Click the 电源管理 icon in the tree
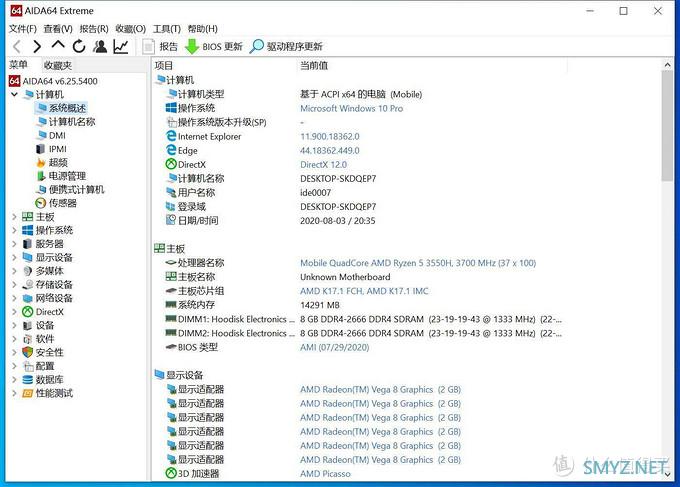The width and height of the screenshot is (680, 487). point(41,176)
